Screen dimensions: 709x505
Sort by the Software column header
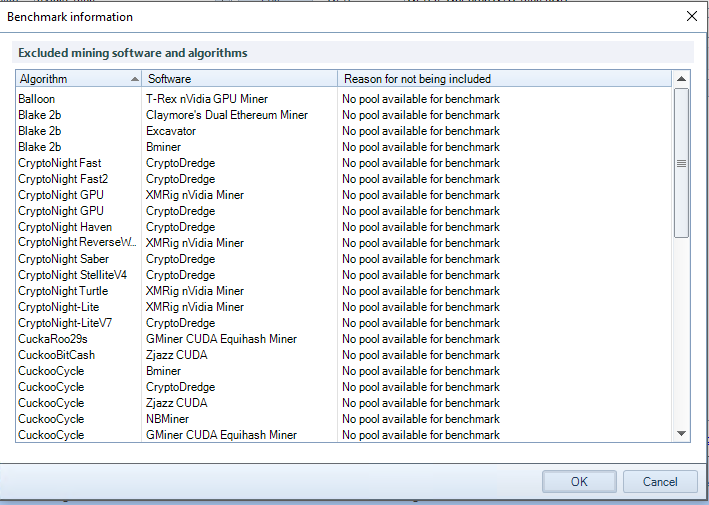pyautogui.click(x=240, y=79)
